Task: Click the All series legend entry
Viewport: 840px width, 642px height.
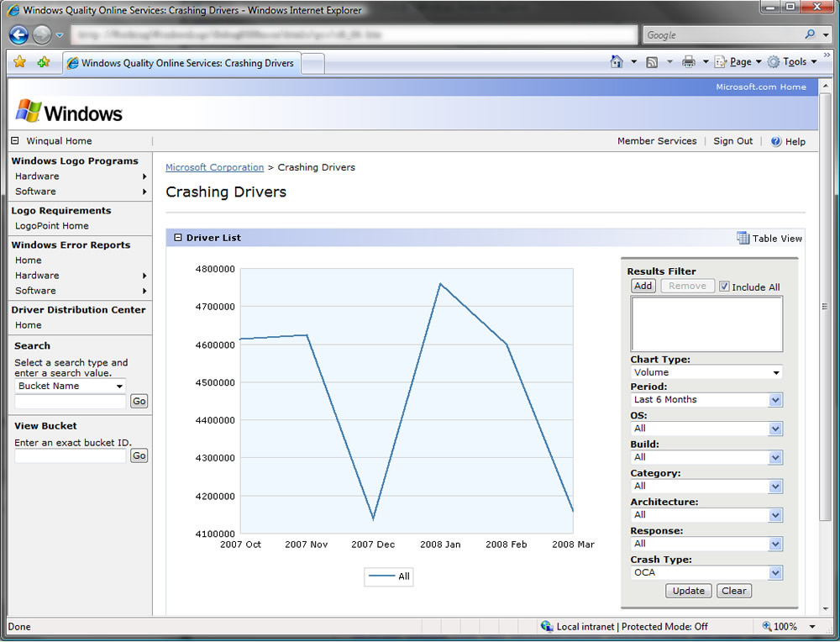Action: coord(389,576)
